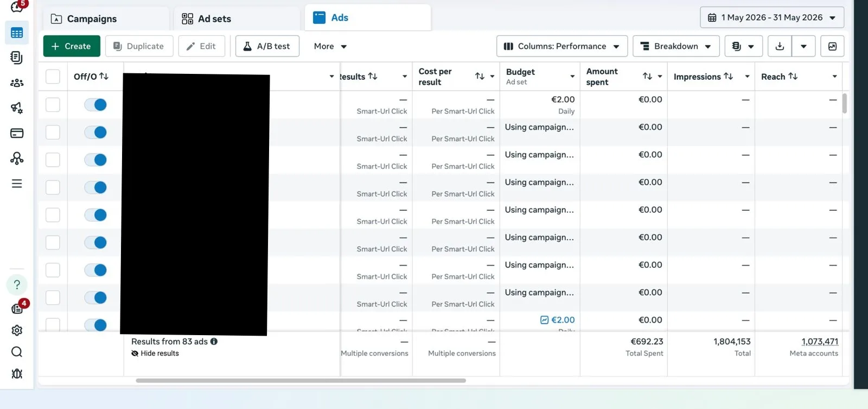Expand the Breakdown dropdown
This screenshot has height=409, width=868.
(676, 46)
